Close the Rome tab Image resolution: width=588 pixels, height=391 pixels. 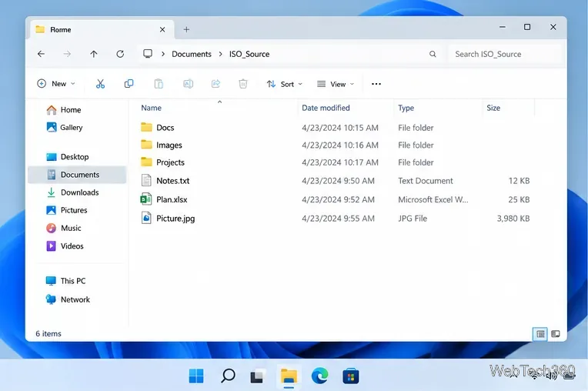tap(162, 29)
